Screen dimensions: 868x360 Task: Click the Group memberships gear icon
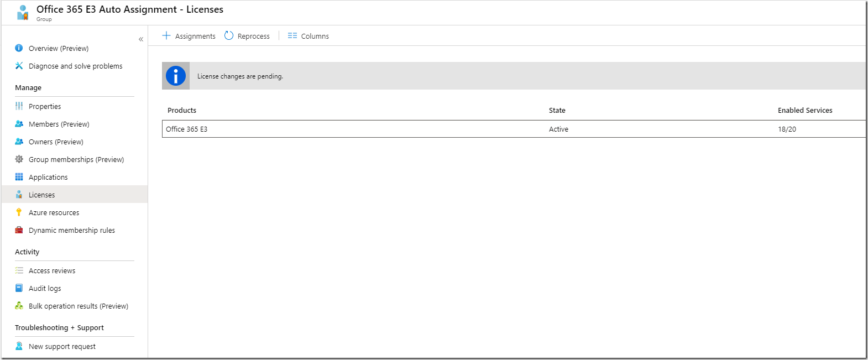(19, 159)
